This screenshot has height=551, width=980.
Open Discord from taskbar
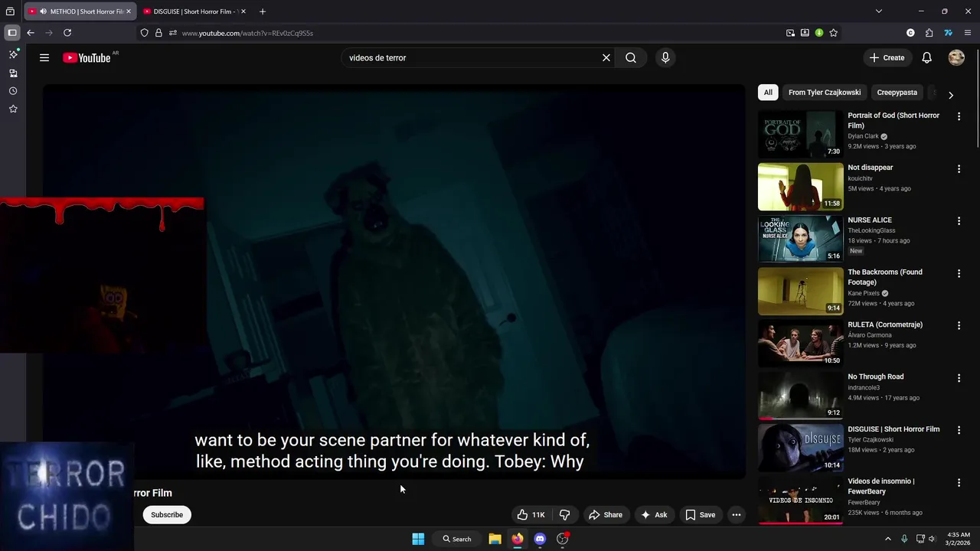pyautogui.click(x=540, y=539)
